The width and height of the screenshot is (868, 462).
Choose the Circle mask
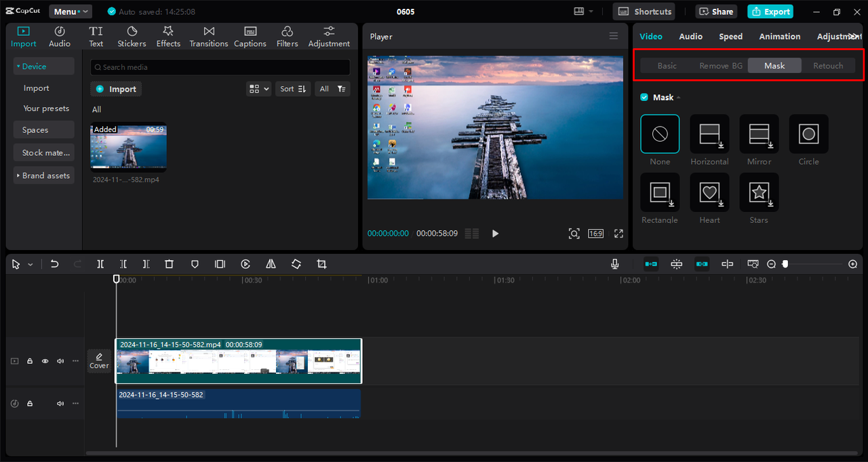click(808, 134)
